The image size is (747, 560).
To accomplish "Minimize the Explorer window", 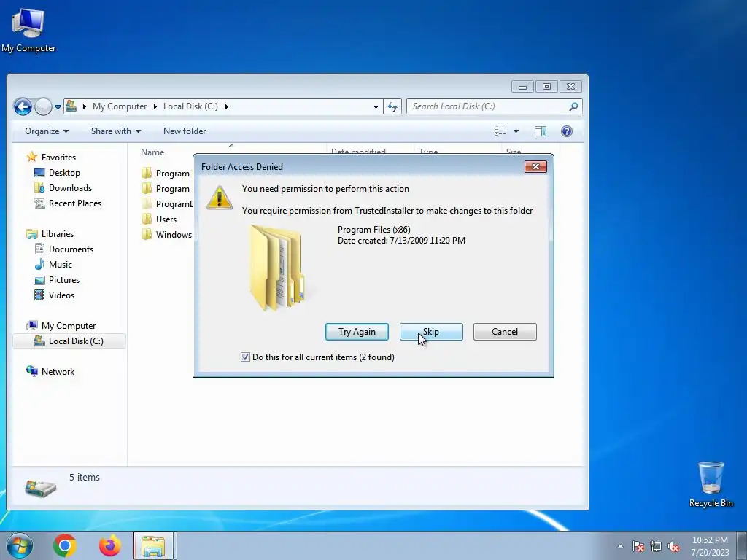I will pos(522,86).
